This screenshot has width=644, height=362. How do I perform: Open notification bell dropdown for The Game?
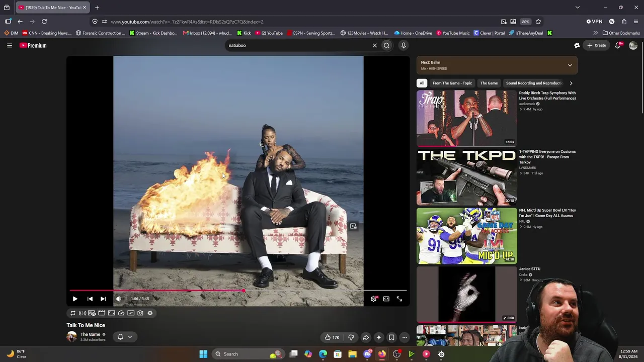click(125, 337)
